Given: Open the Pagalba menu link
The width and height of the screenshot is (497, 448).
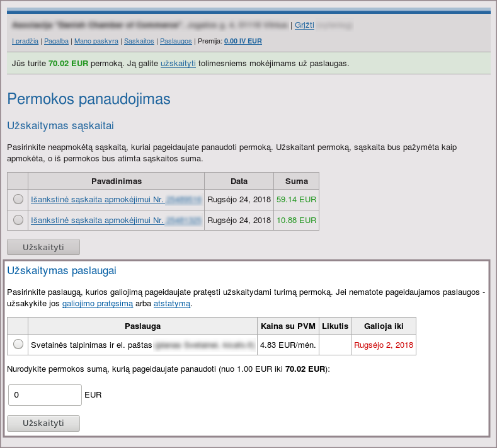Looking at the screenshot, I should tap(57, 41).
